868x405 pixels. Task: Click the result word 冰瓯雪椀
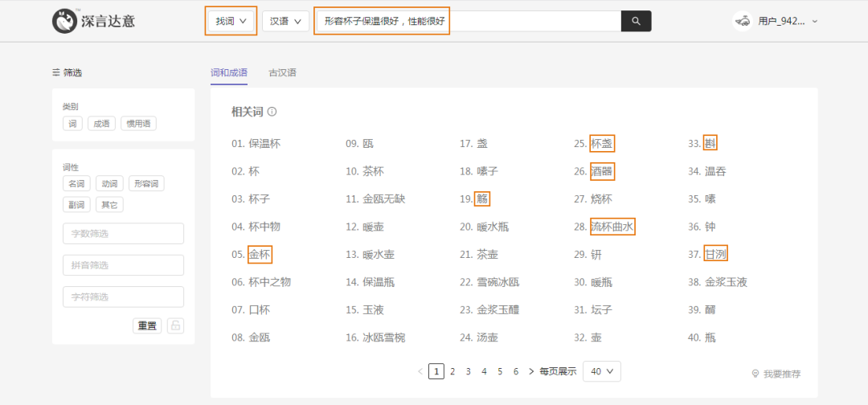tap(383, 337)
